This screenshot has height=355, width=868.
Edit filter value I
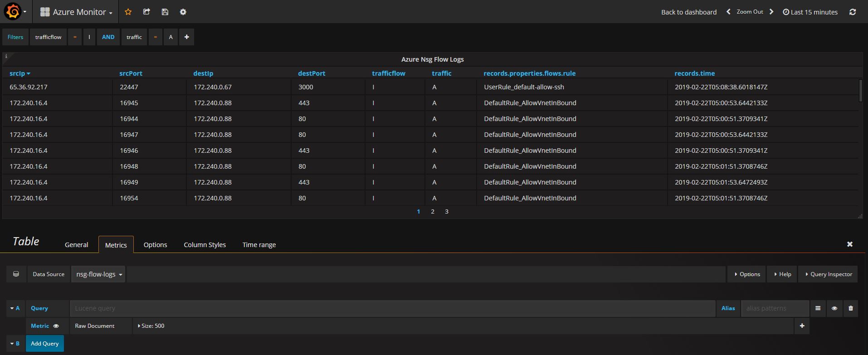click(x=89, y=37)
